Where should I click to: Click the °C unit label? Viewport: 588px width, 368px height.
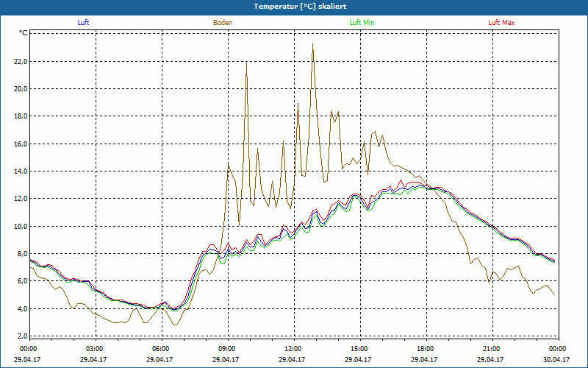(24, 33)
